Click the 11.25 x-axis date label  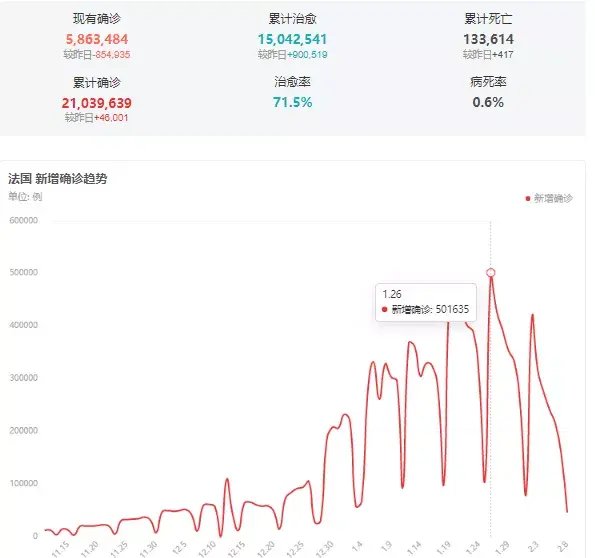pos(119,549)
